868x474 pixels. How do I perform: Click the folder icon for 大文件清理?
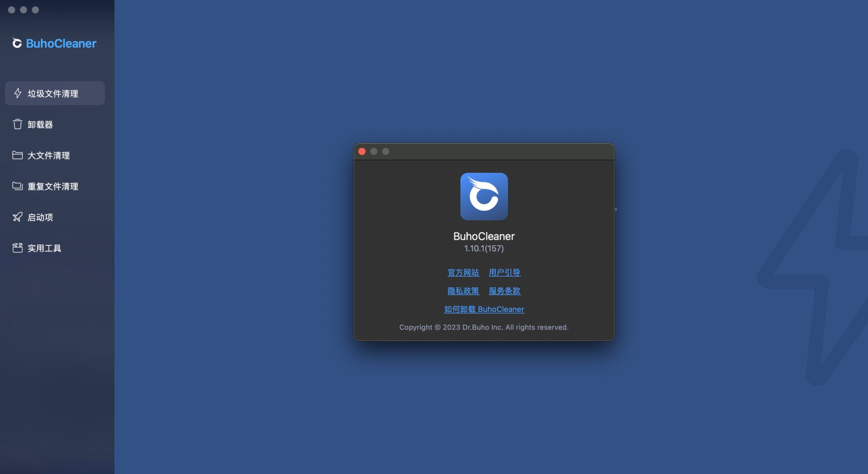coord(17,155)
